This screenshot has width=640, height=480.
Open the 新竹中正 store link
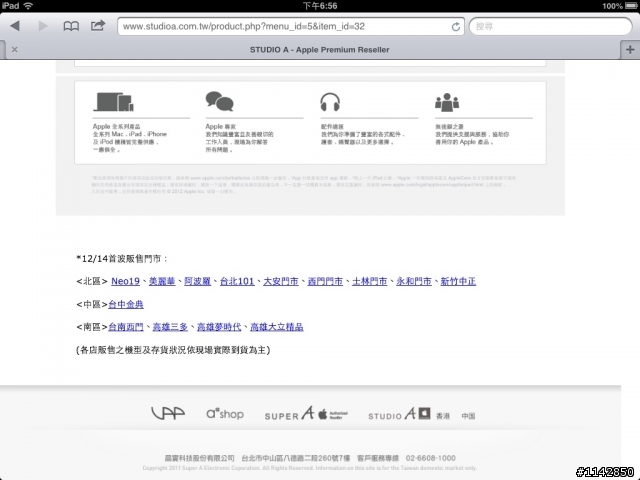click(458, 281)
